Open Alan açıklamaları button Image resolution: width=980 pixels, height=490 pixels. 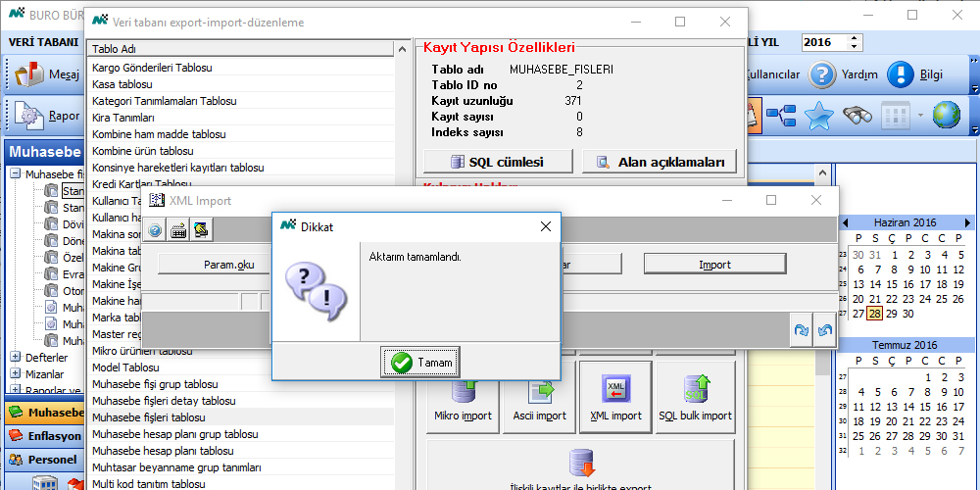point(660,162)
